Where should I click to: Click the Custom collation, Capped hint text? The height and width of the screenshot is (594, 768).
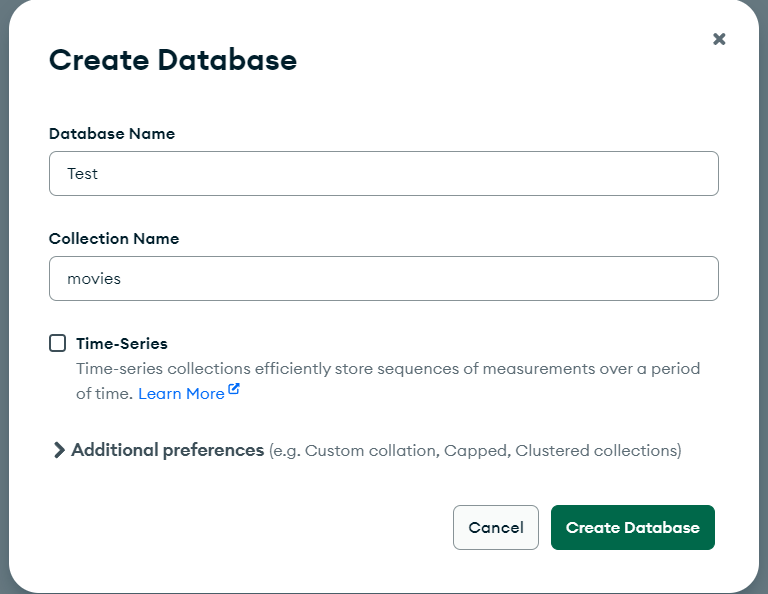[475, 451]
